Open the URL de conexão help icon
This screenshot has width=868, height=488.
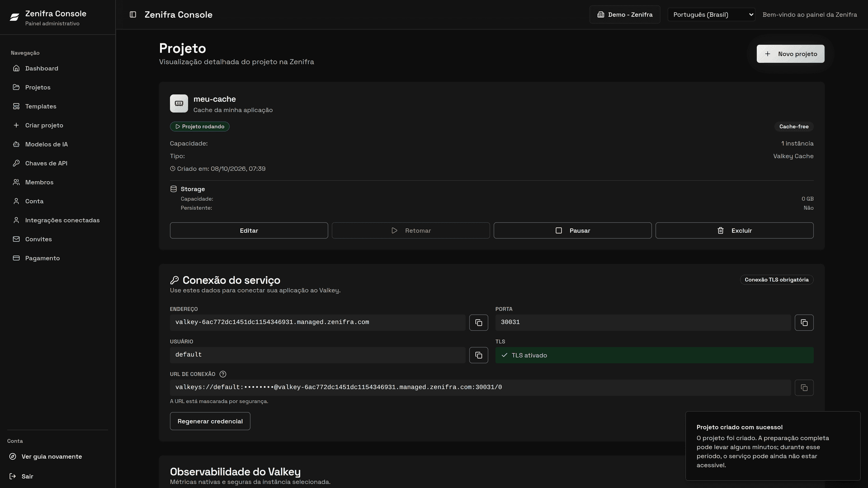(223, 374)
